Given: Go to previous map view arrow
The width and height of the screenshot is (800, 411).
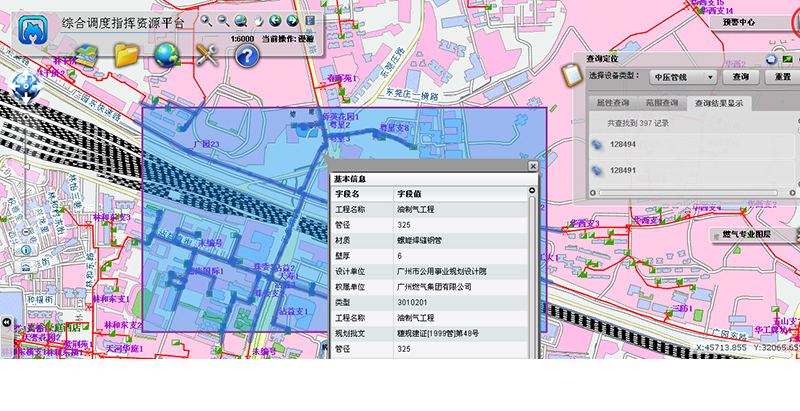Looking at the screenshot, I should [x=275, y=19].
